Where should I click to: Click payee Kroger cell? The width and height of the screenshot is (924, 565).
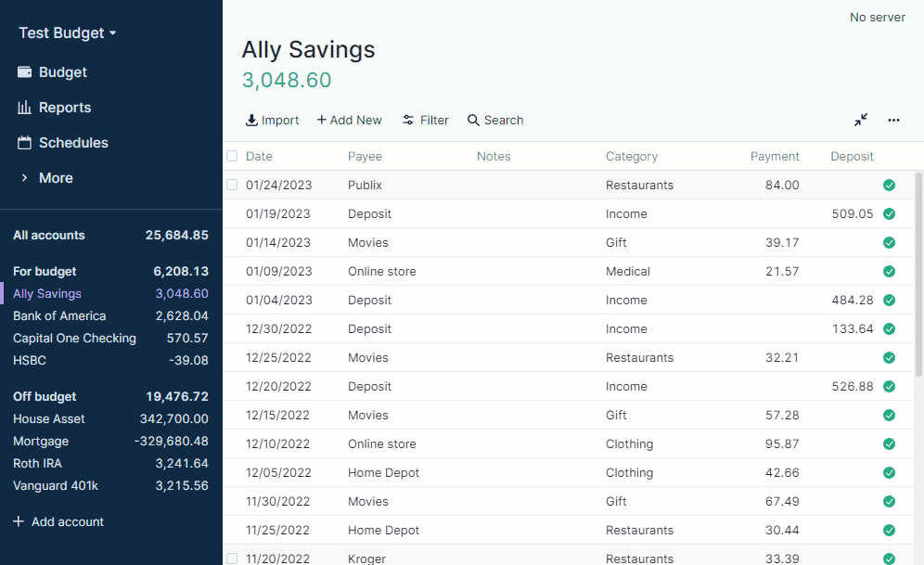(x=366, y=559)
